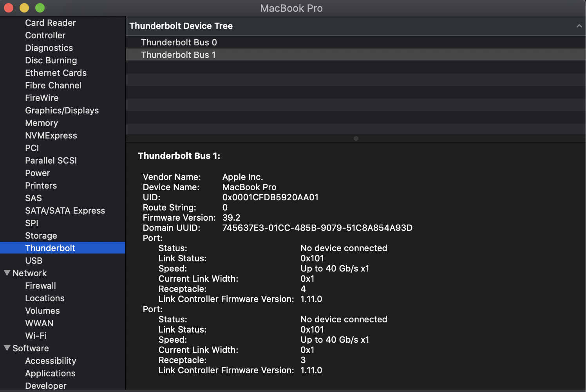This screenshot has height=392, width=586.
Task: Open Ethernet Cards section
Action: coord(56,73)
